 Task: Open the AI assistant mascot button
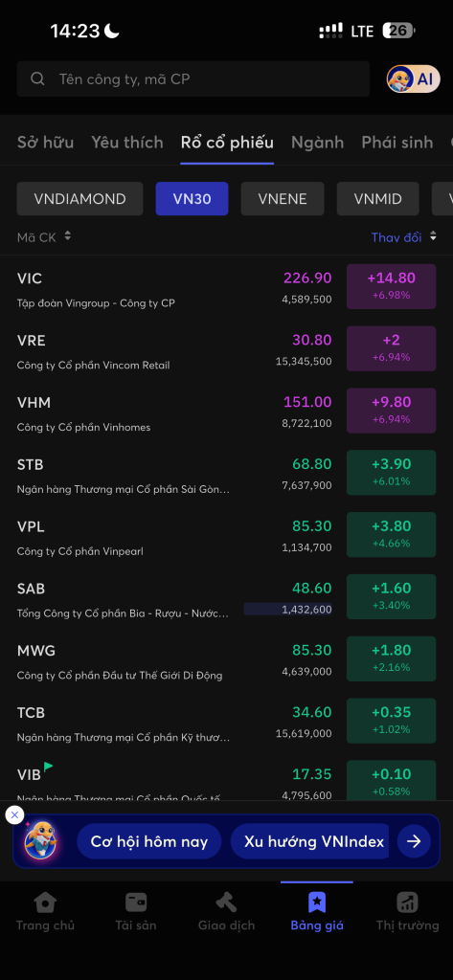point(414,78)
